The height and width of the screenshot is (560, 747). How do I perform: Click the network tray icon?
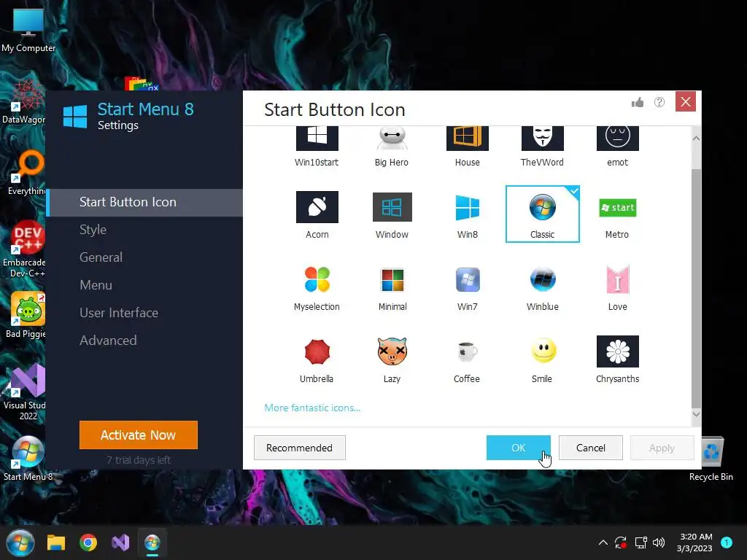pyautogui.click(x=640, y=542)
